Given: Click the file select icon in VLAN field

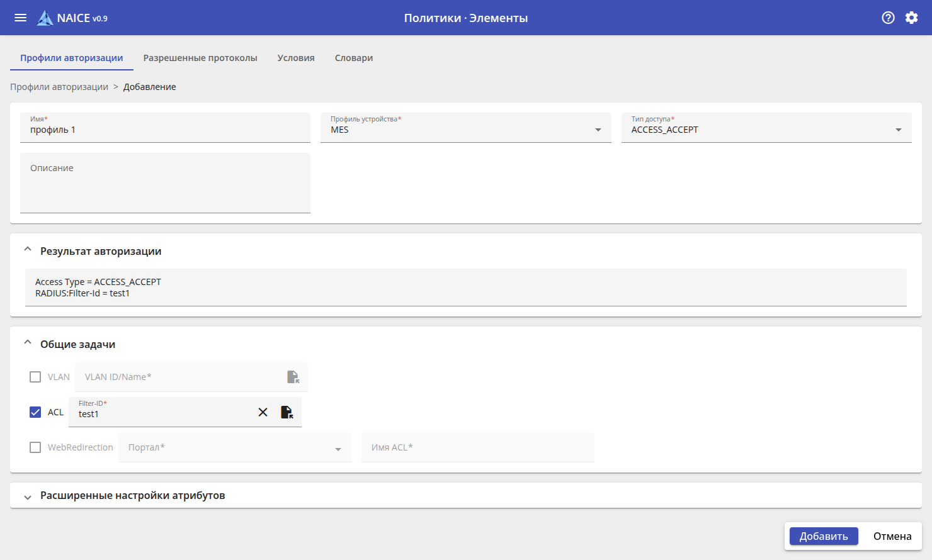Looking at the screenshot, I should click(293, 377).
